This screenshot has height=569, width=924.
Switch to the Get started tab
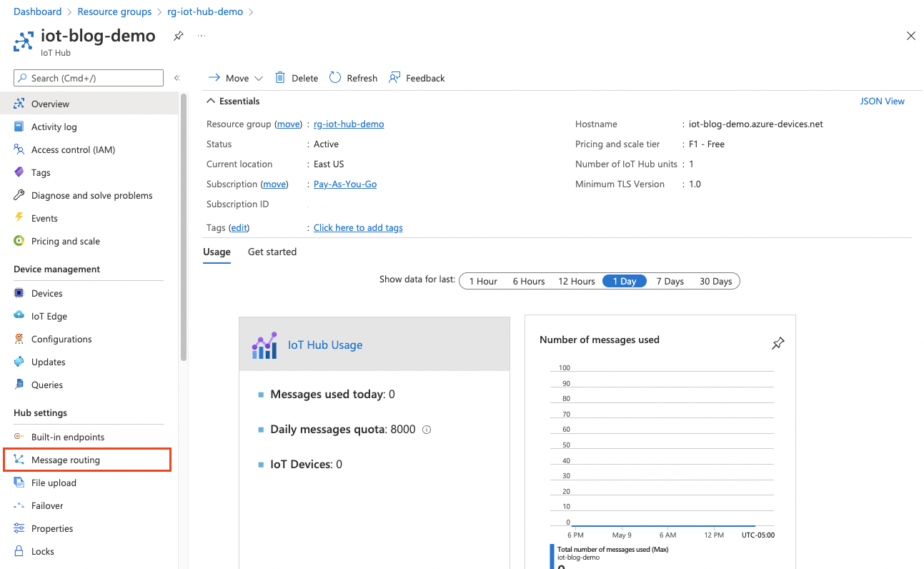point(272,252)
